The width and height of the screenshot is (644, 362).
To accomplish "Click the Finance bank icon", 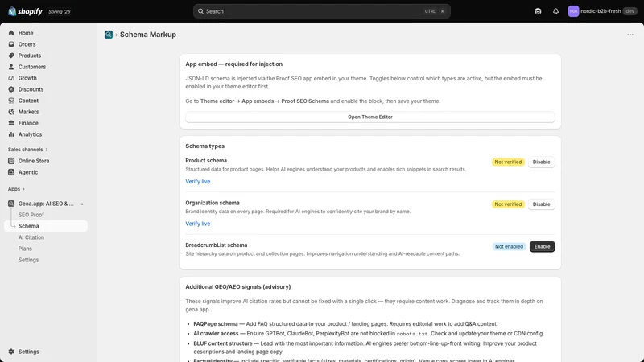I will [x=11, y=123].
